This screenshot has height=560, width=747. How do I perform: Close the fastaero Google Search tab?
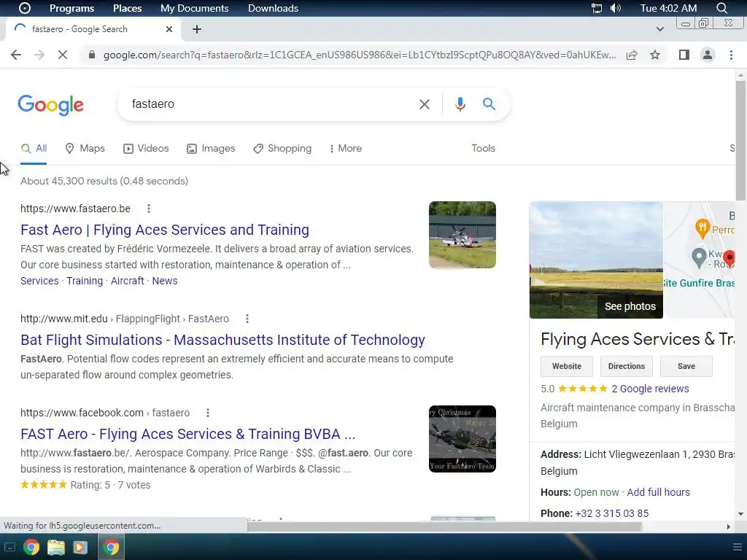(169, 29)
